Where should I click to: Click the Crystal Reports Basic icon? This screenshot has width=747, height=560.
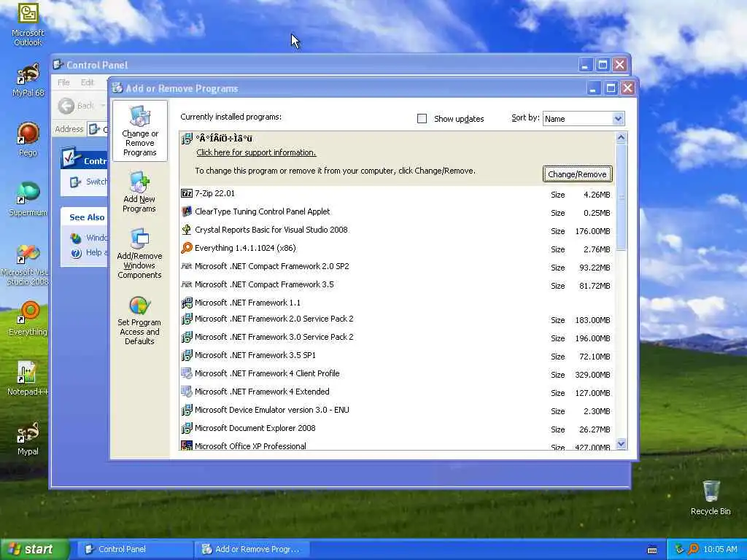[x=187, y=230]
